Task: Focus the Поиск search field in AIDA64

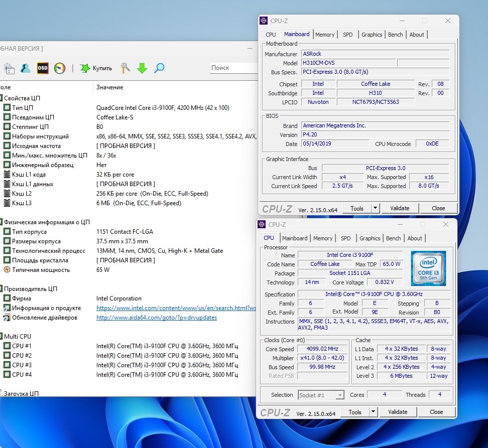Action: (x=233, y=68)
